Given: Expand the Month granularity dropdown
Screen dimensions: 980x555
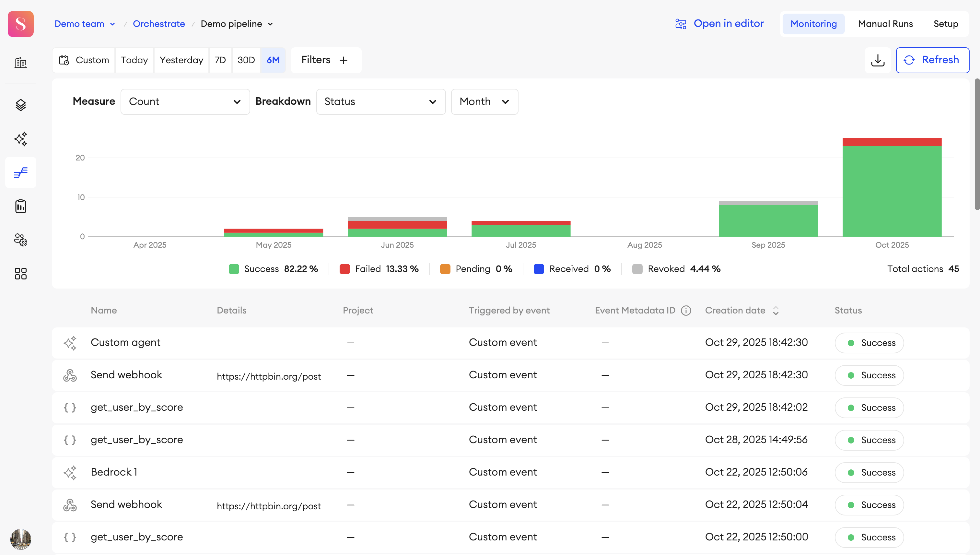Looking at the screenshot, I should click(484, 102).
